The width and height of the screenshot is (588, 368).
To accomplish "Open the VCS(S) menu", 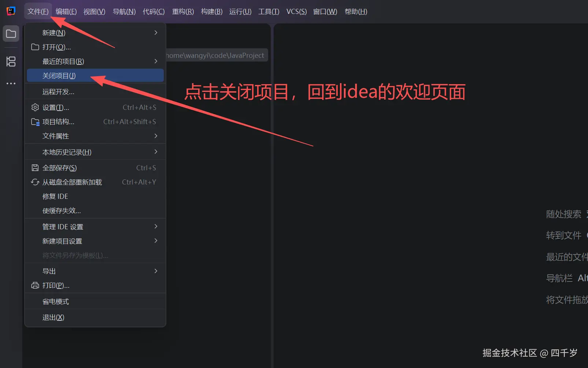I will [296, 11].
